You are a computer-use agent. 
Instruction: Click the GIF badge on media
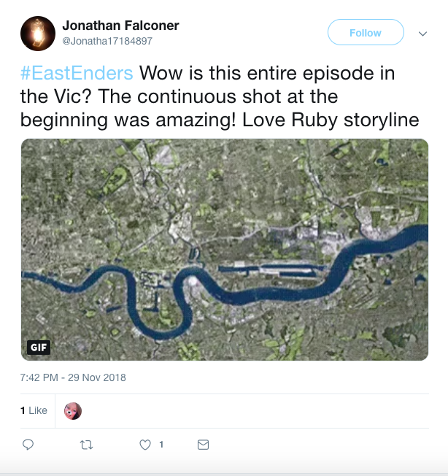click(39, 347)
